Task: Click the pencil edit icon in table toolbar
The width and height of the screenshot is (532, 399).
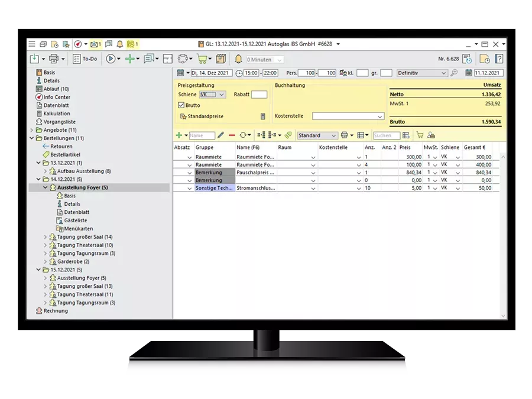Action: pos(221,135)
